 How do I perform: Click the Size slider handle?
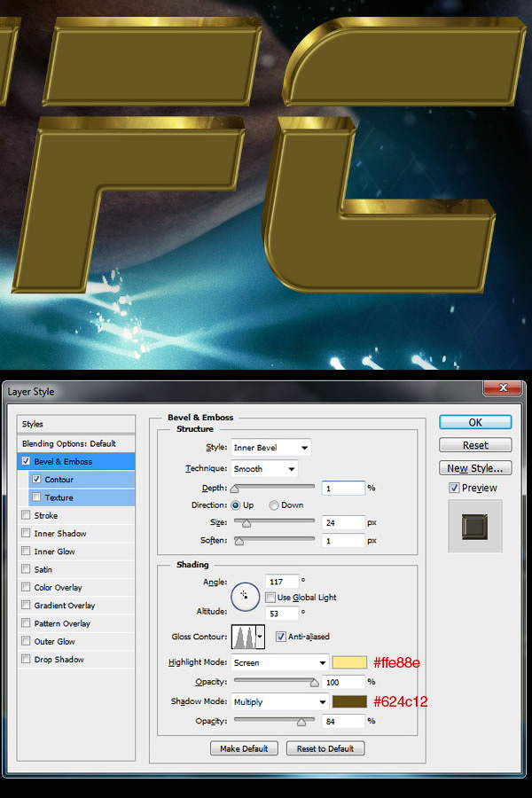[246, 523]
